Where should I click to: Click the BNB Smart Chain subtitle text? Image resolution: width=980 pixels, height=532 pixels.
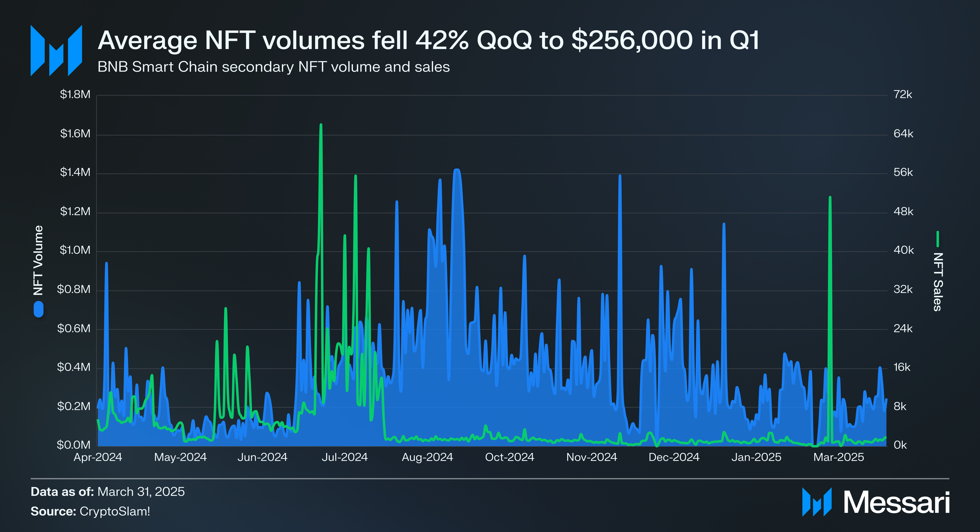pos(274,67)
